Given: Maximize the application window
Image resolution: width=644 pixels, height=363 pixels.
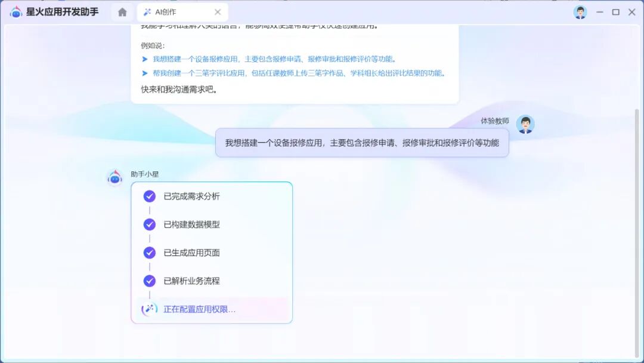Looking at the screenshot, I should (x=616, y=11).
